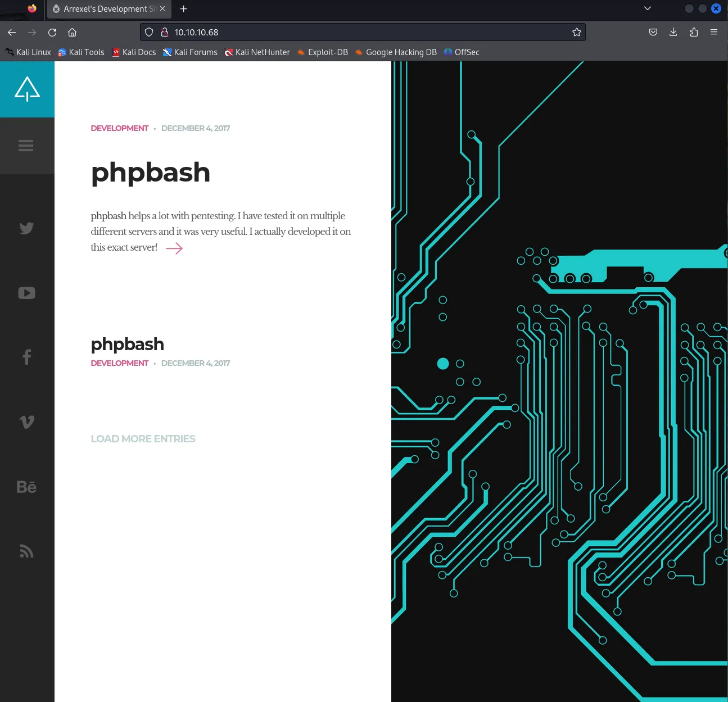Click LOAD MORE ENTRIES
728x702 pixels.
point(143,439)
